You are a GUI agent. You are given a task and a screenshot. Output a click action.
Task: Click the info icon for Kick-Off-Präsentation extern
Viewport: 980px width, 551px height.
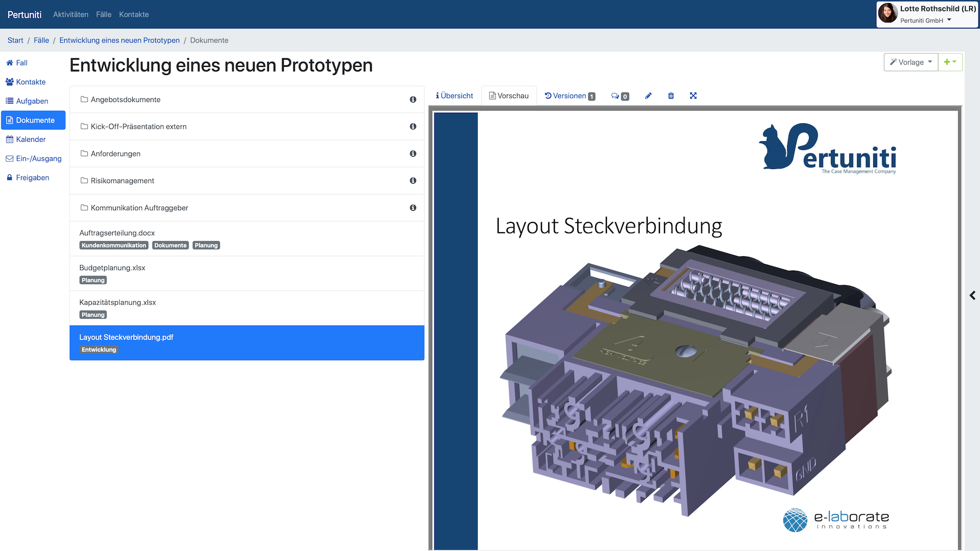coord(413,127)
